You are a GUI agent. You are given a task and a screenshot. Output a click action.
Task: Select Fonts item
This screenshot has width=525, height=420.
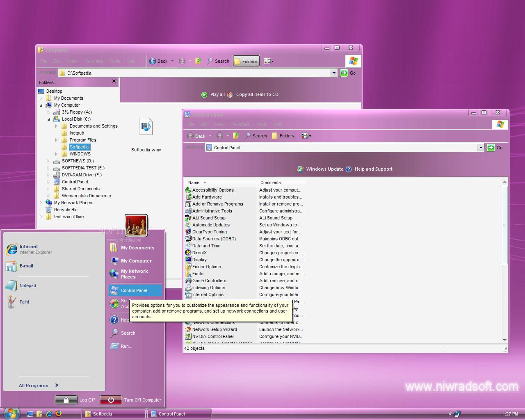pyautogui.click(x=194, y=274)
